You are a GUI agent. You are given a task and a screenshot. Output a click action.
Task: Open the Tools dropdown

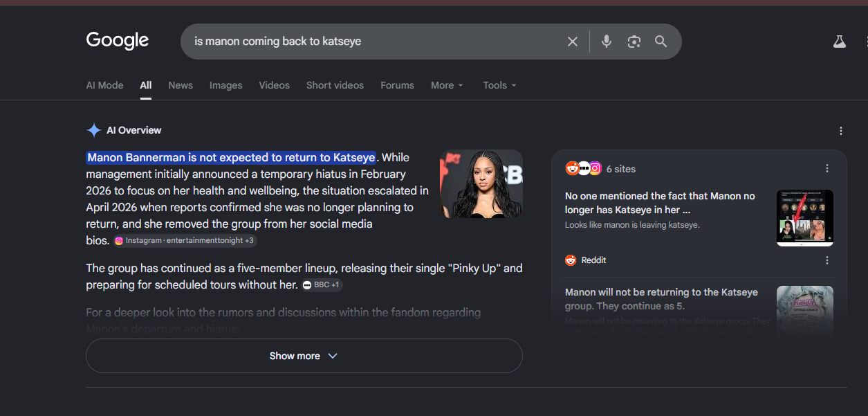click(499, 85)
